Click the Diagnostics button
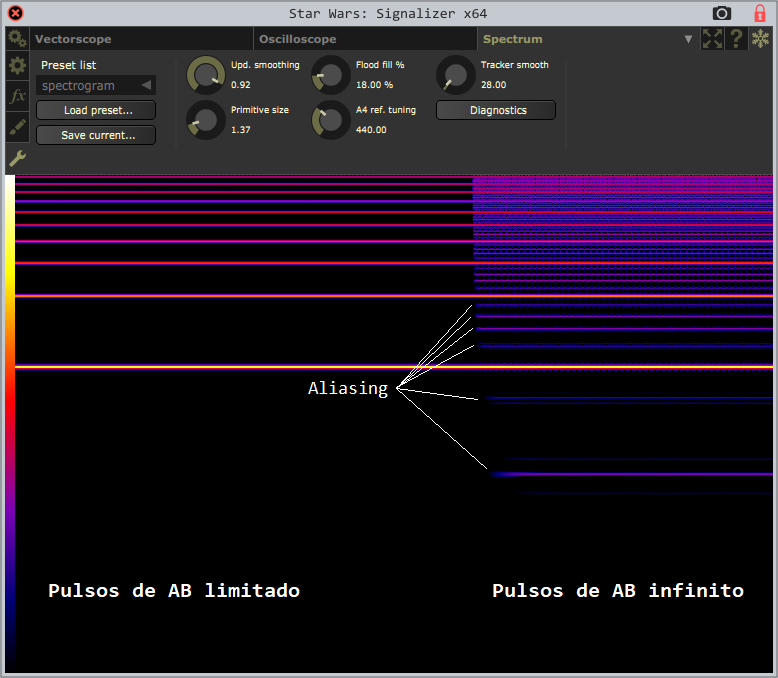This screenshot has height=678, width=778. click(496, 110)
